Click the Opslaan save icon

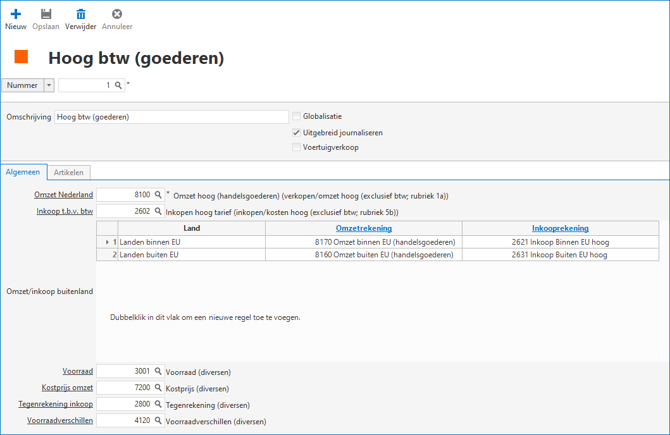46,14
